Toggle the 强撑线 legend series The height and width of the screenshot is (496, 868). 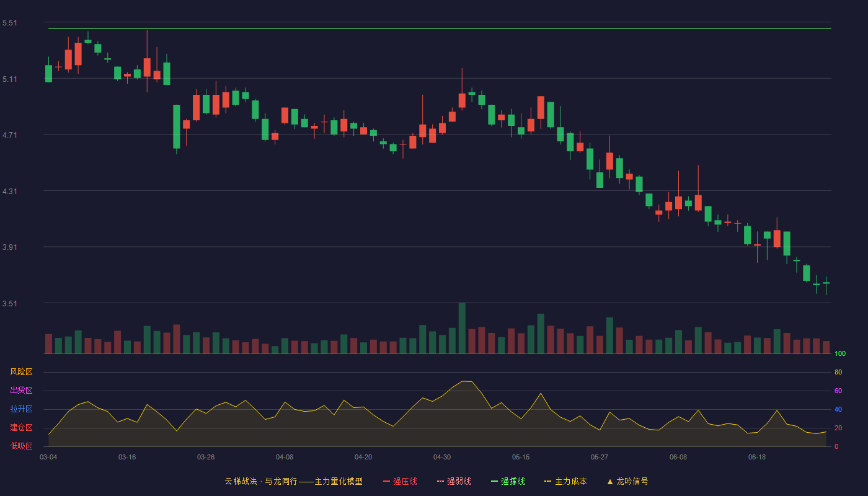[x=508, y=481]
